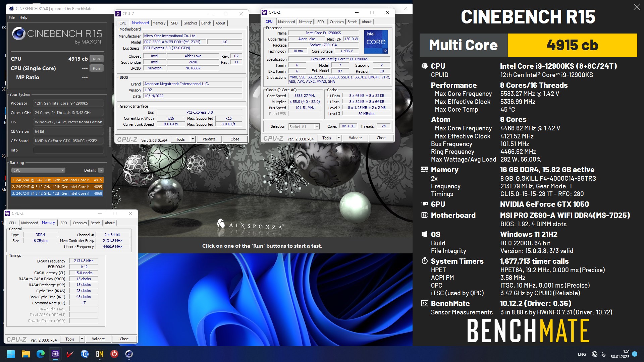Open the Cinebench Help menu

23,17
